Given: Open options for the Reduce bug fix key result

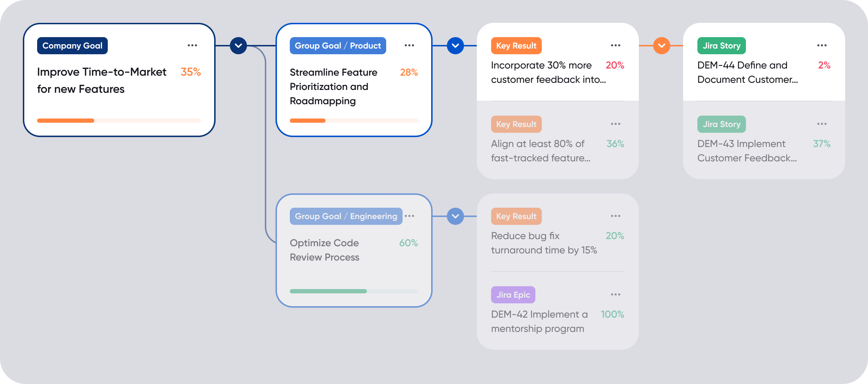Looking at the screenshot, I should click(x=616, y=216).
